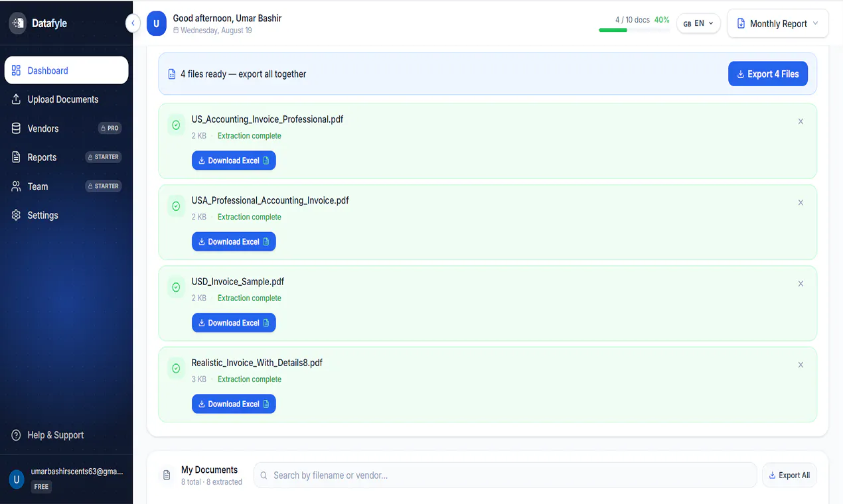
Task: Open the EN language dropdown
Action: [698, 23]
